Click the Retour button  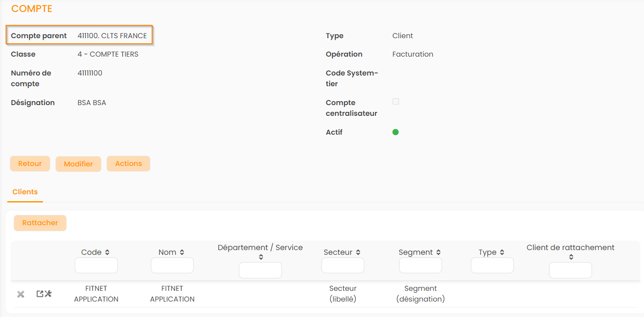(x=30, y=164)
